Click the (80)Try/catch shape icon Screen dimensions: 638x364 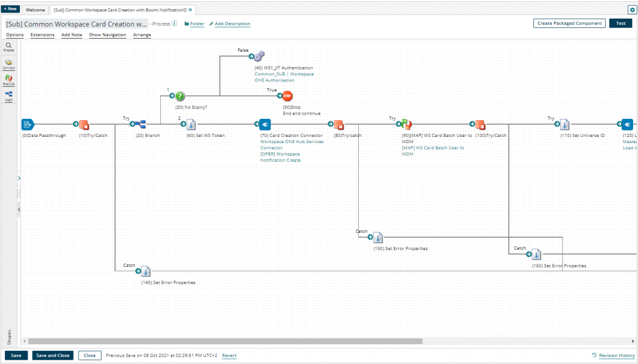point(338,124)
